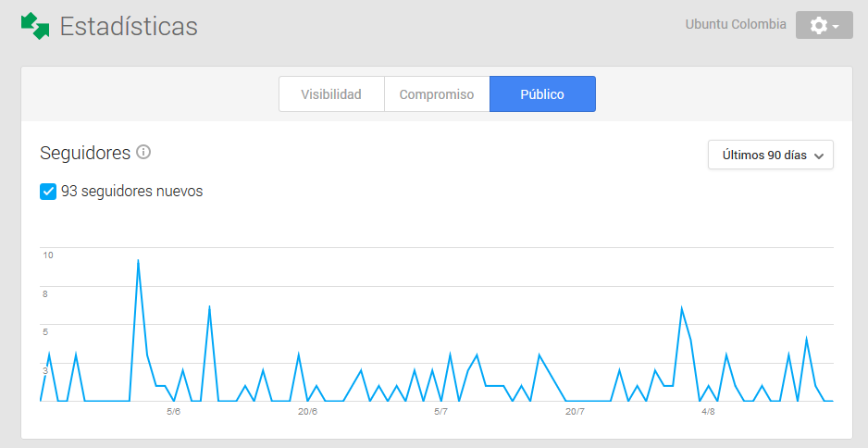The width and height of the screenshot is (868, 448).
Task: Open the gear settings menu
Action: pos(824,25)
